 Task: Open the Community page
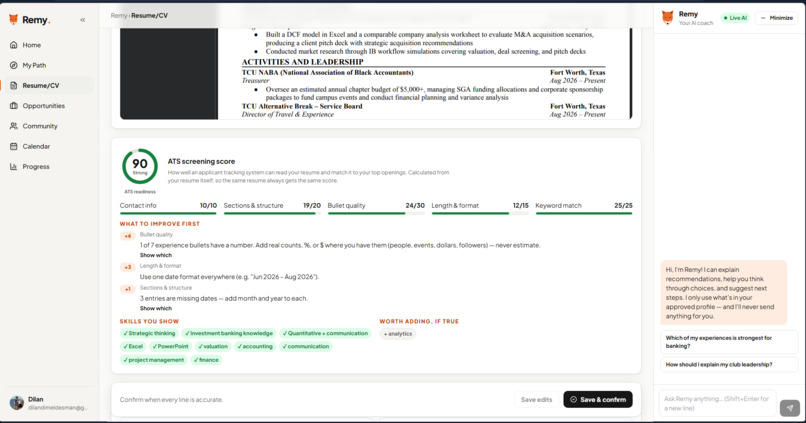pyautogui.click(x=48, y=126)
